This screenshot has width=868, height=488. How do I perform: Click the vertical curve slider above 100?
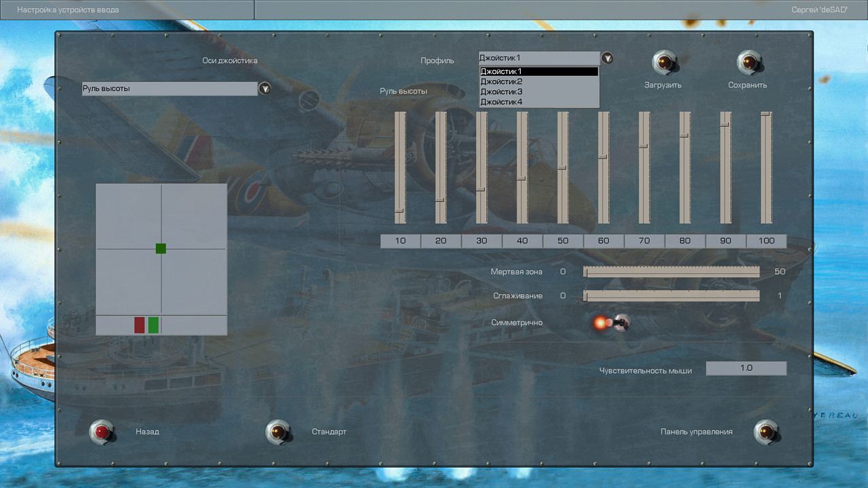766,167
